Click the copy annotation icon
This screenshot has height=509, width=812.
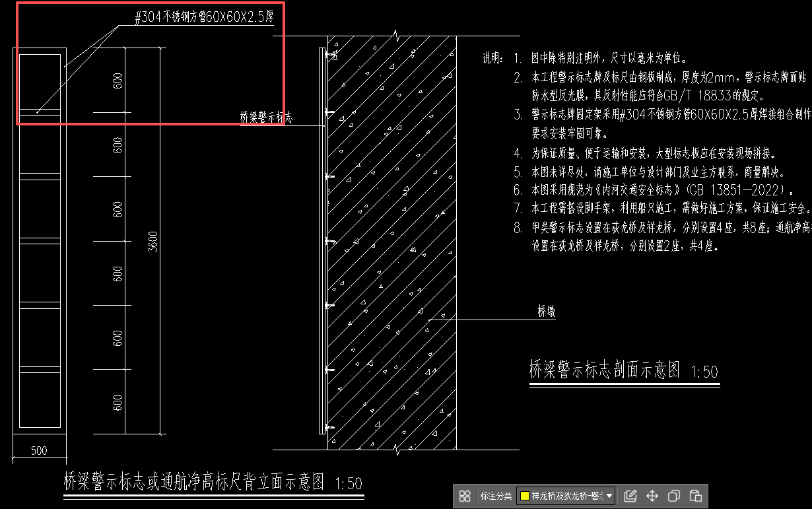[673, 495]
